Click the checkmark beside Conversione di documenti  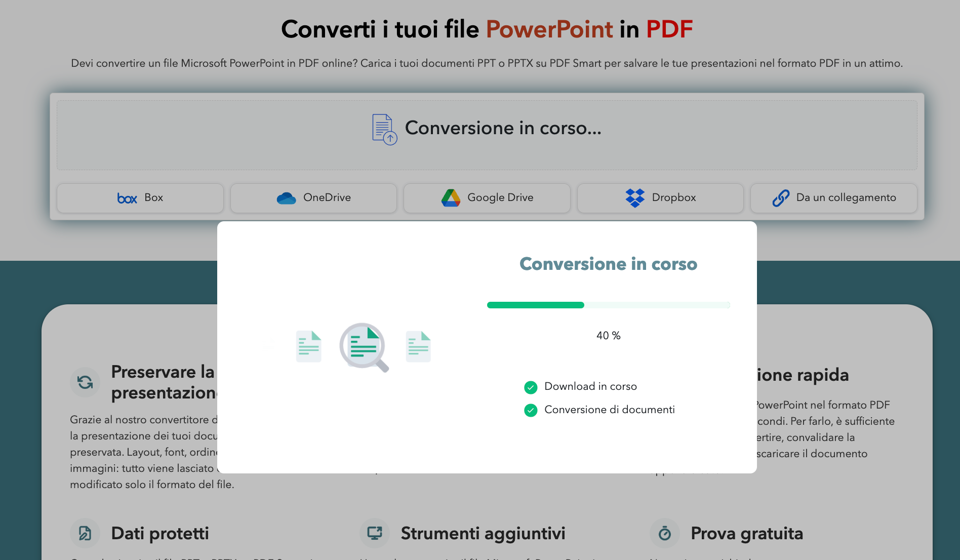click(531, 410)
